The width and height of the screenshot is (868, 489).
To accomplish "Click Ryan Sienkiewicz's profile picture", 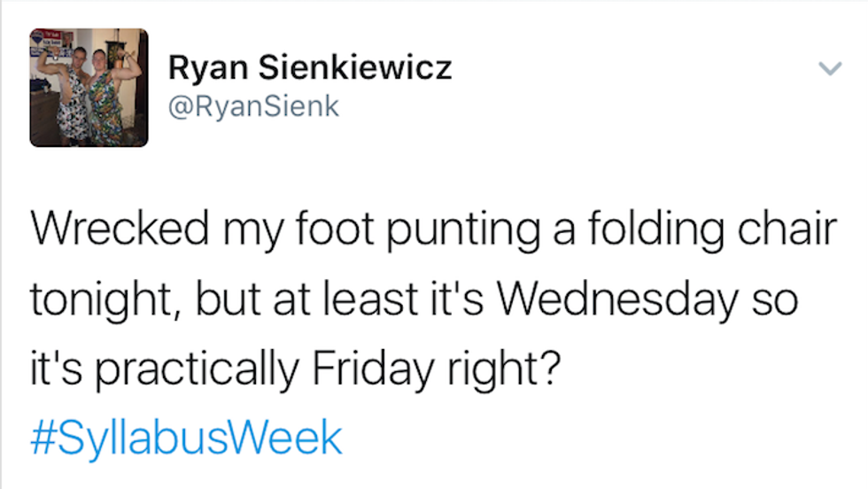I will coord(89,87).
